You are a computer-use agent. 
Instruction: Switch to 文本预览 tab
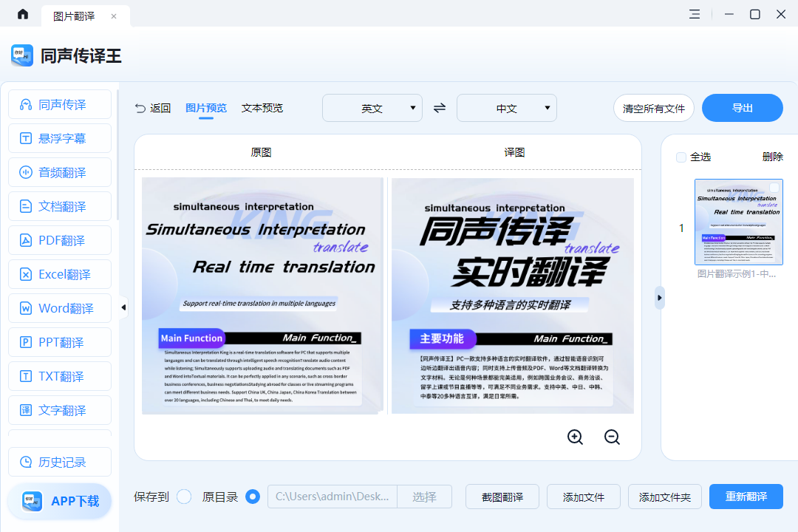[262, 108]
